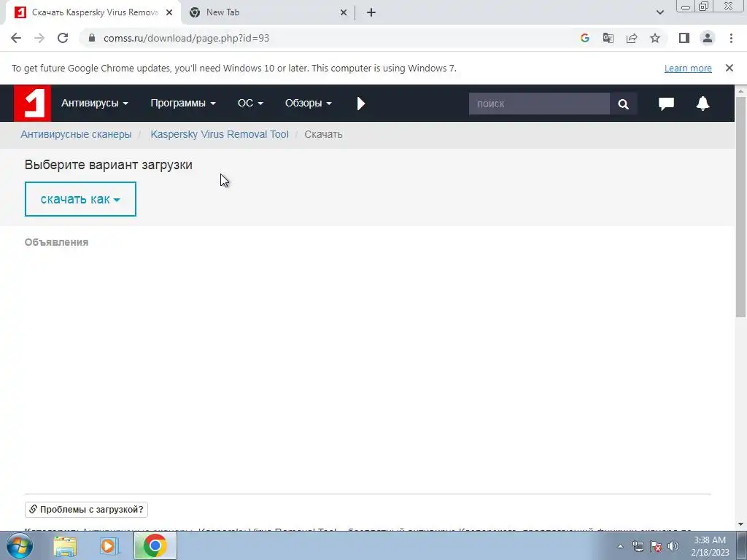
Task: Click the Скачать breadcrumb text
Action: [323, 134]
